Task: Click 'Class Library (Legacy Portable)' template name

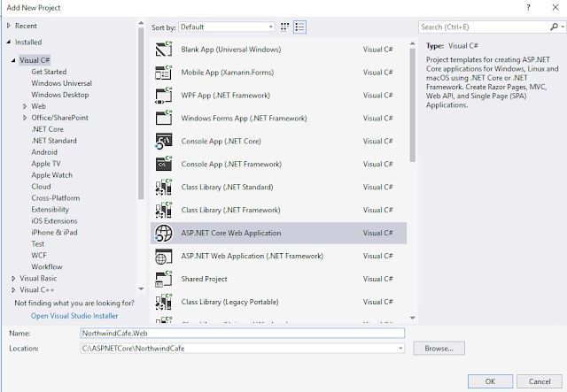Action: 230,302
